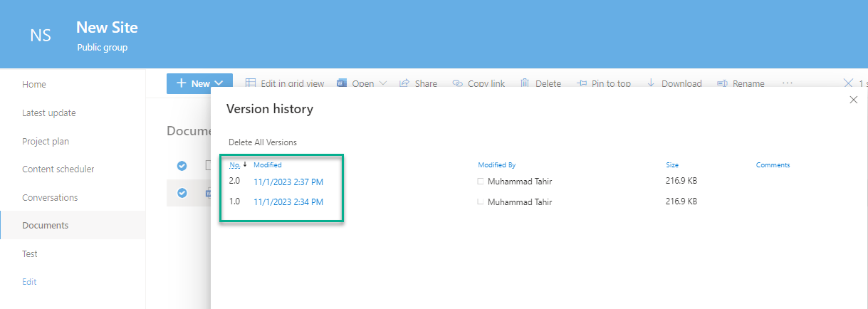
Task: Click the Word Open icon
Action: (341, 83)
